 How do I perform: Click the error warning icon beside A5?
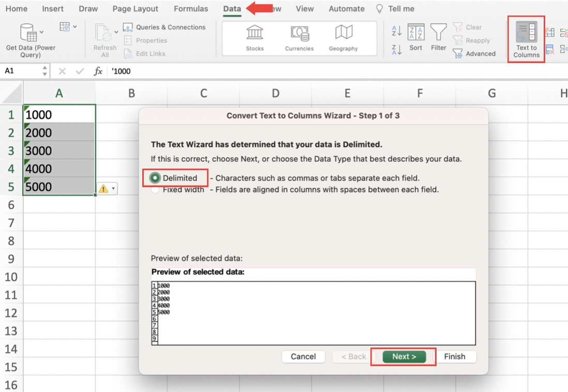point(103,189)
